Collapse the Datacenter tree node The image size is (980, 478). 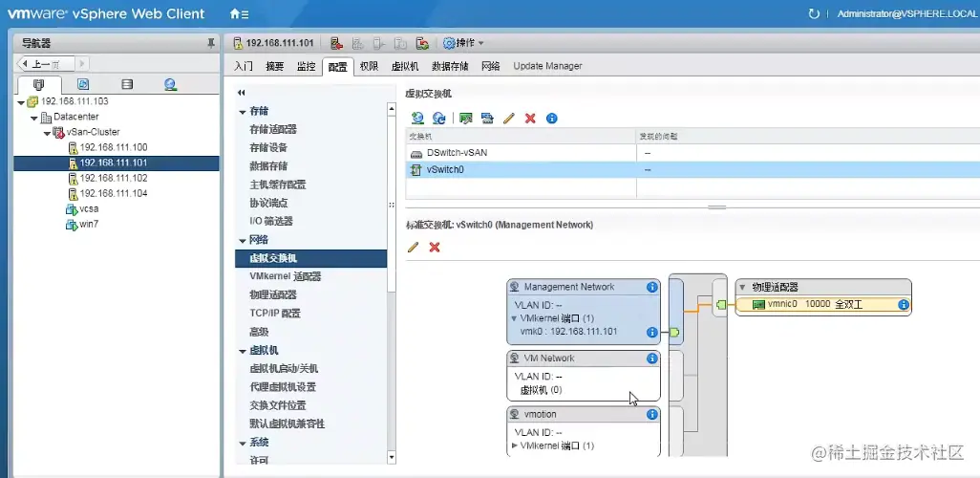(33, 118)
